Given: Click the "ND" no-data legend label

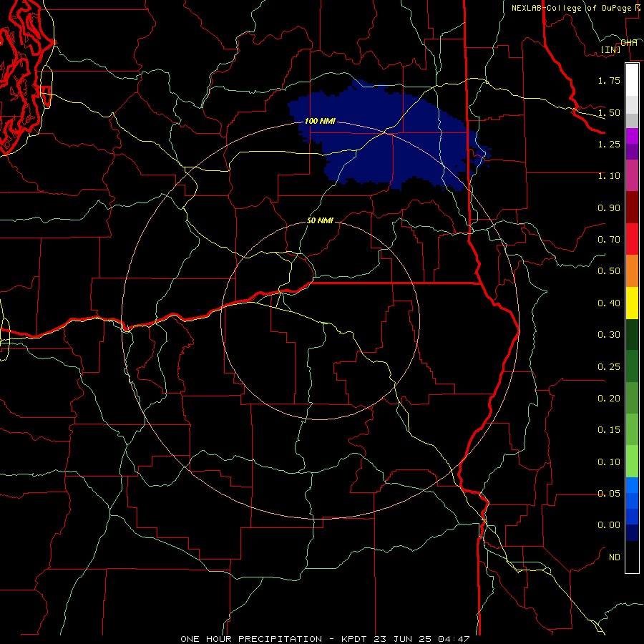Looking at the screenshot, I should pos(615,557).
